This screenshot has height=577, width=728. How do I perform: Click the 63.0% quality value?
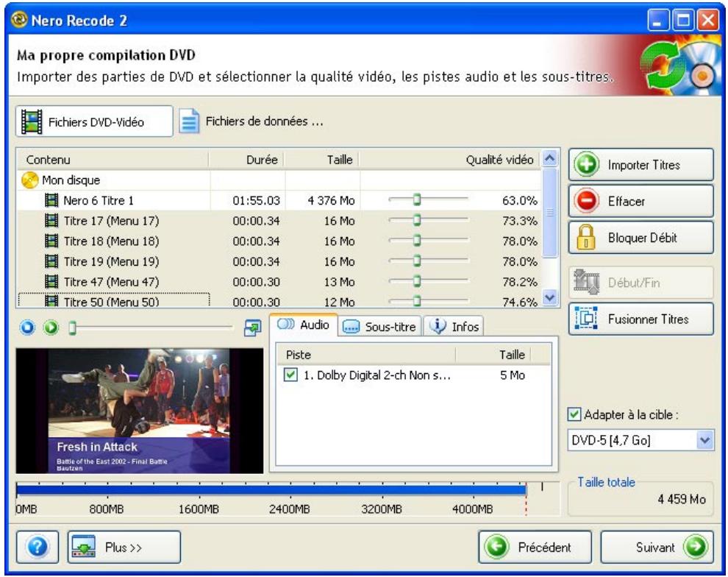pyautogui.click(x=520, y=200)
